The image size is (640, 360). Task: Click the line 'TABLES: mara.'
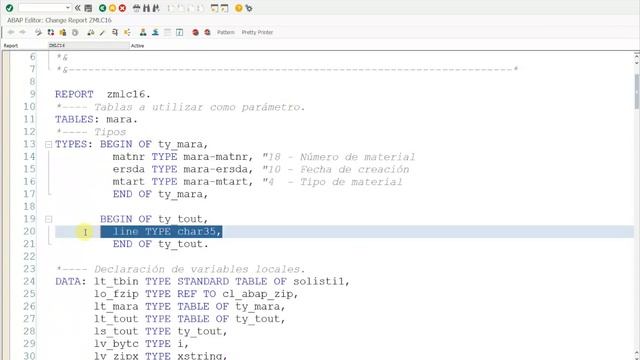click(x=96, y=119)
